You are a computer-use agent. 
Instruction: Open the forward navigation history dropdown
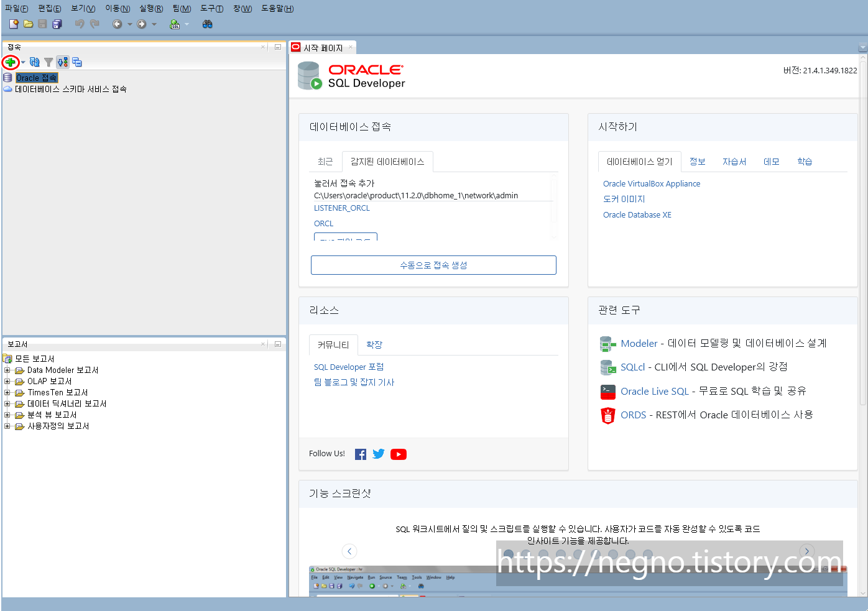(154, 24)
